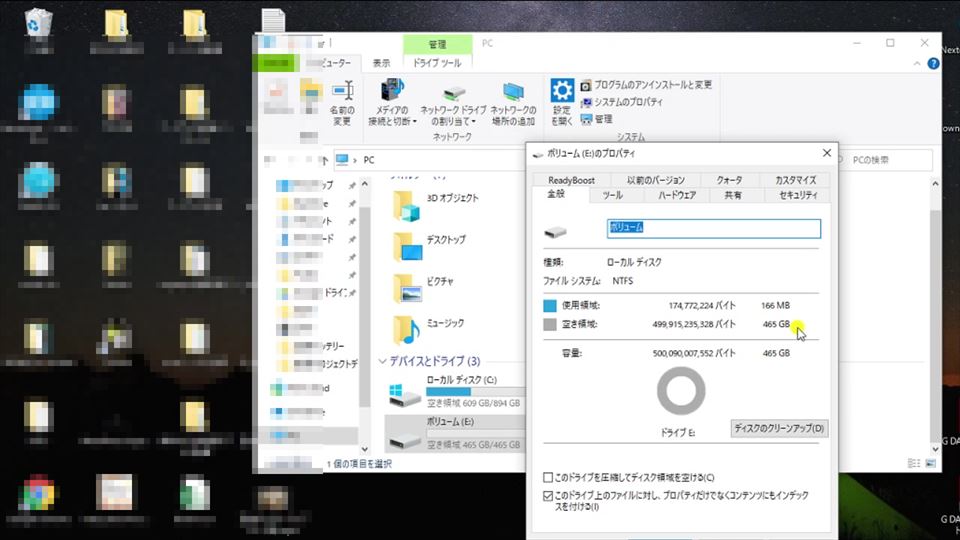Uncheck index file contents checkbox
This screenshot has width=960, height=540.
(x=548, y=495)
